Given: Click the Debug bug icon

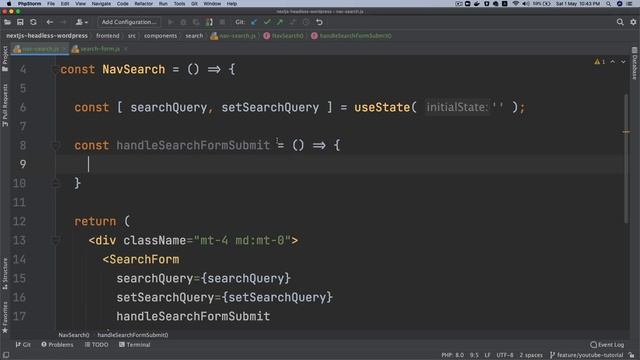Looking at the screenshot, I should (x=183, y=22).
